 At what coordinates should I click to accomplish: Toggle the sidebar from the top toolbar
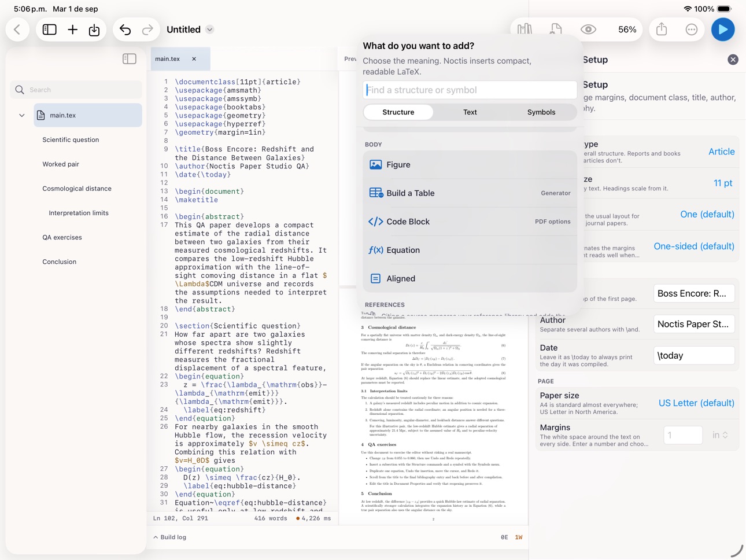tap(50, 30)
